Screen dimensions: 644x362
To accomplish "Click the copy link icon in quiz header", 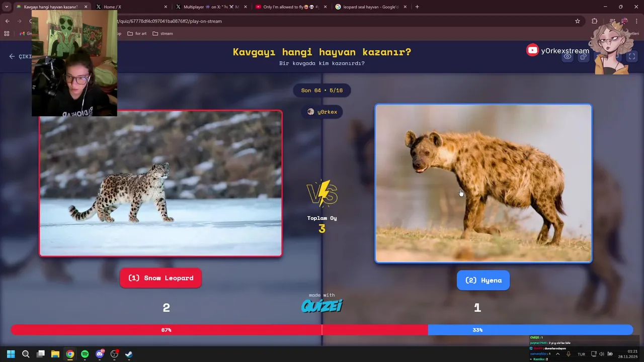I will pyautogui.click(x=583, y=56).
